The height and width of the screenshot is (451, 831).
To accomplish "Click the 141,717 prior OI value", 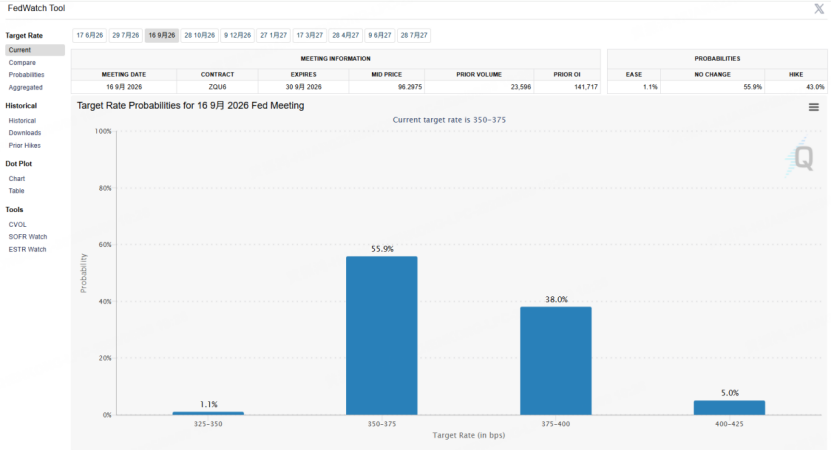I will coord(586,87).
